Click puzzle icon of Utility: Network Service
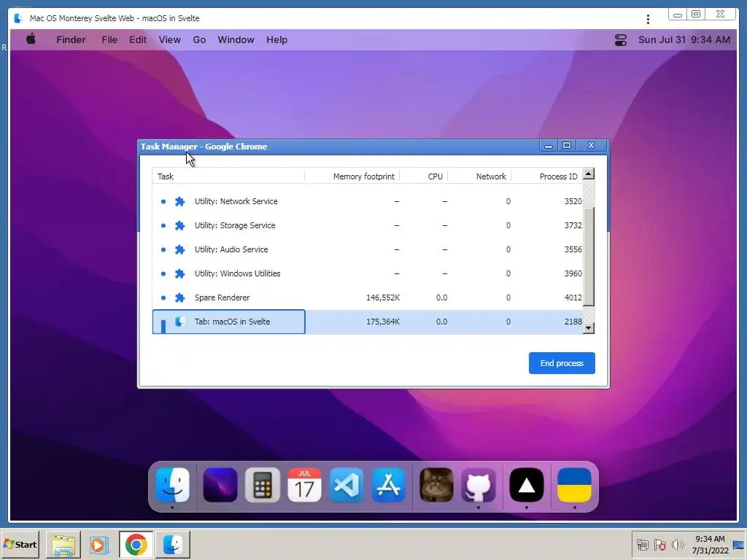Viewport: 747px width, 560px height. coord(179,201)
